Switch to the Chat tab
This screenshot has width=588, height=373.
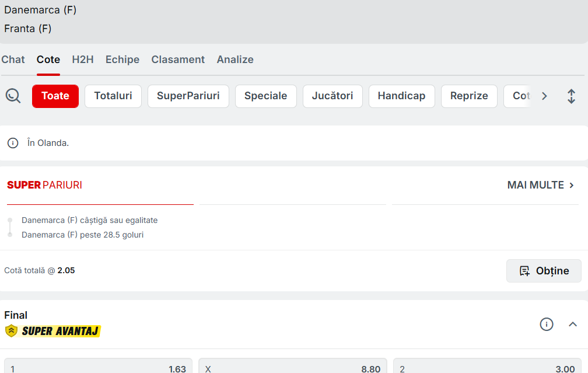coord(13,60)
